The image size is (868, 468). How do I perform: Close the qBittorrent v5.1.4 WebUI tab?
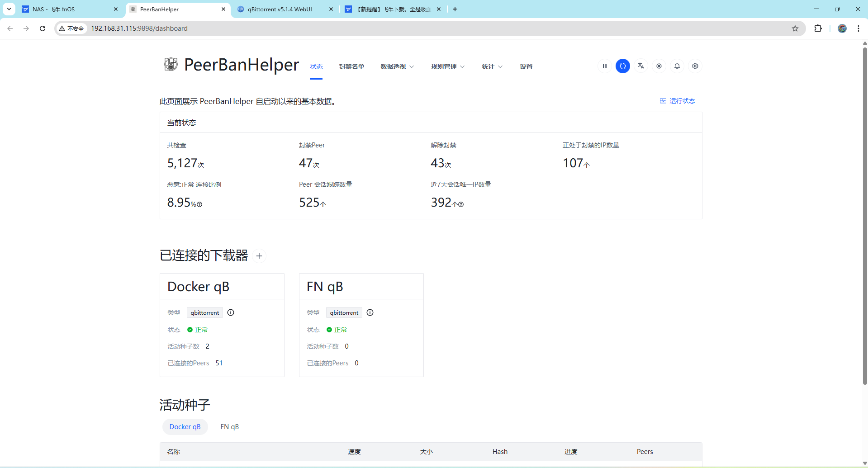pyautogui.click(x=331, y=9)
